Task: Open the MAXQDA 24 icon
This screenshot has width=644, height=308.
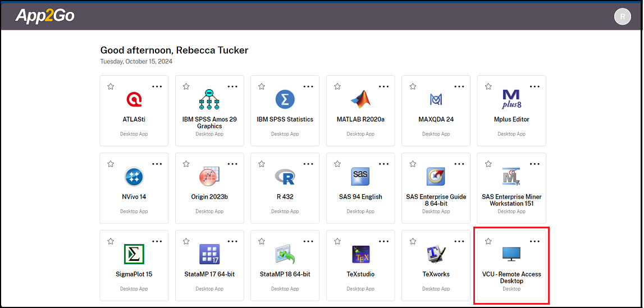Action: (436, 99)
